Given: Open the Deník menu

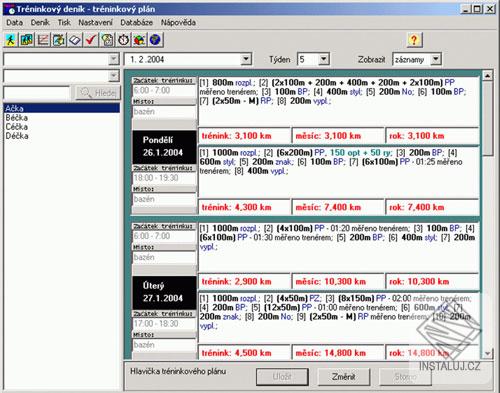Looking at the screenshot, I should point(40,23).
